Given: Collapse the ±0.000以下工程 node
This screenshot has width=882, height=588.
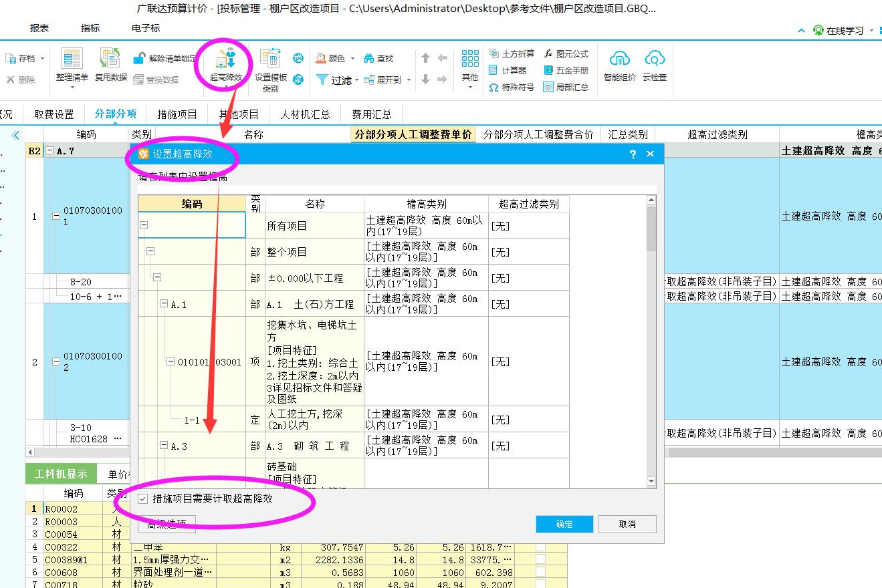Looking at the screenshot, I should coord(157,277).
